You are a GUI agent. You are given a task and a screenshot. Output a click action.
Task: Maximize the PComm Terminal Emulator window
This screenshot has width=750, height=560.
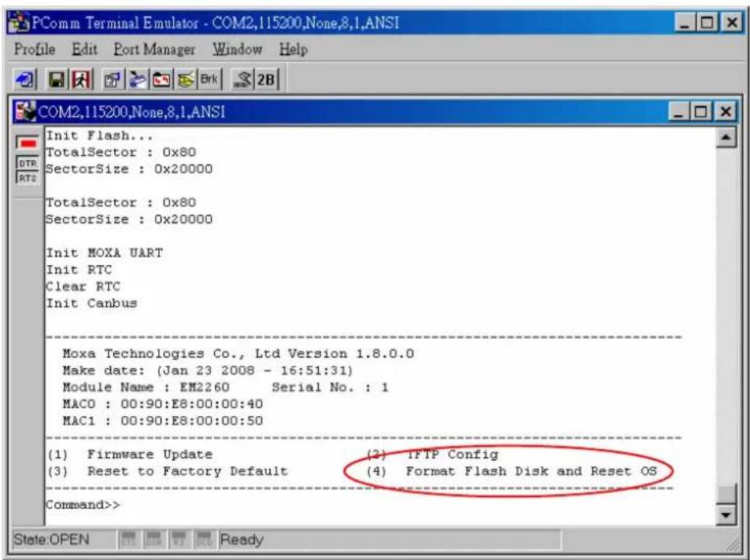tap(707, 23)
